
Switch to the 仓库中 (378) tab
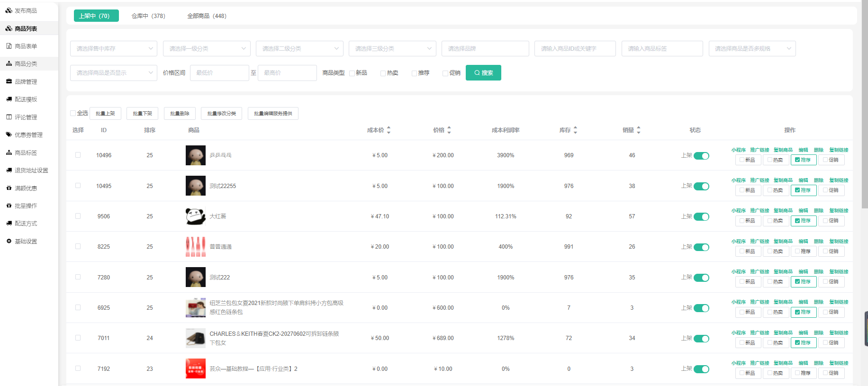(x=148, y=16)
